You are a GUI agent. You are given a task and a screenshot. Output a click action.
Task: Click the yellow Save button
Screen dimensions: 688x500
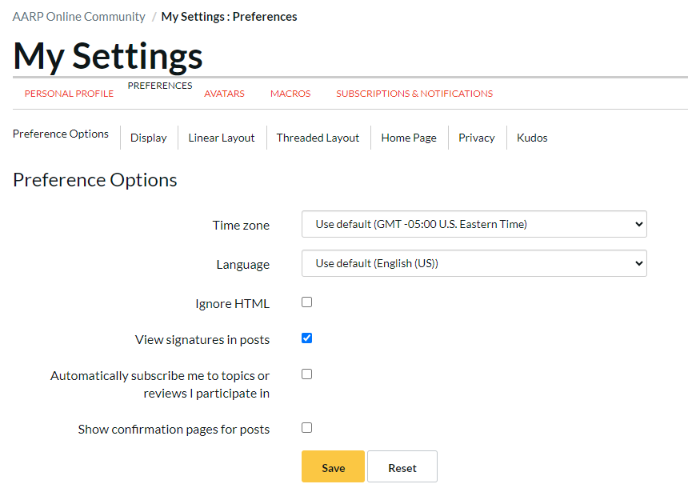click(333, 467)
